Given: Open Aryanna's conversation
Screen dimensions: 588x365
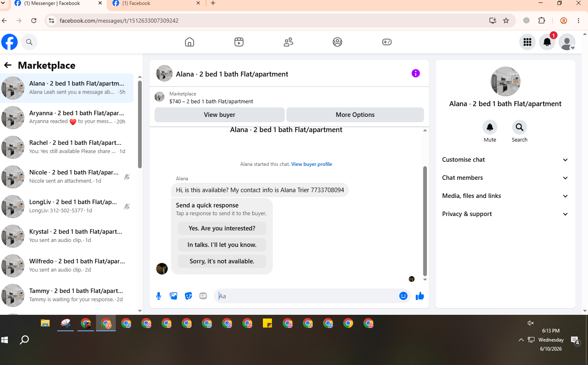Looking at the screenshot, I should pos(67,117).
